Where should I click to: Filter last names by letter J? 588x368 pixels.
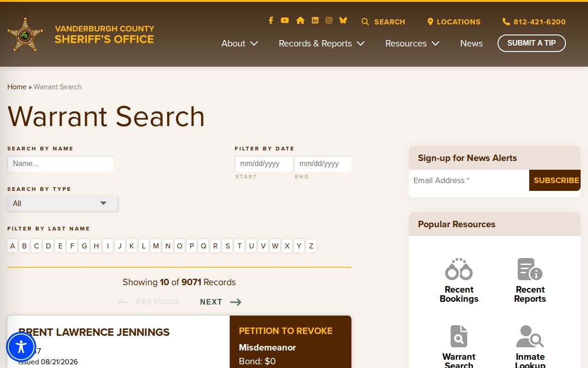click(120, 246)
